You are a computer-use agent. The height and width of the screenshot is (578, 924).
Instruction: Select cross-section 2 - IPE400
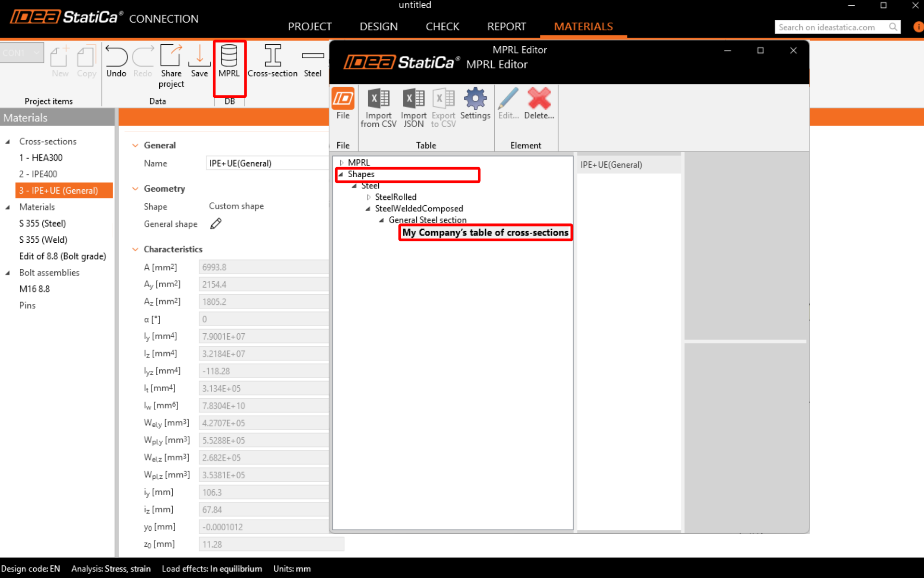pyautogui.click(x=38, y=174)
